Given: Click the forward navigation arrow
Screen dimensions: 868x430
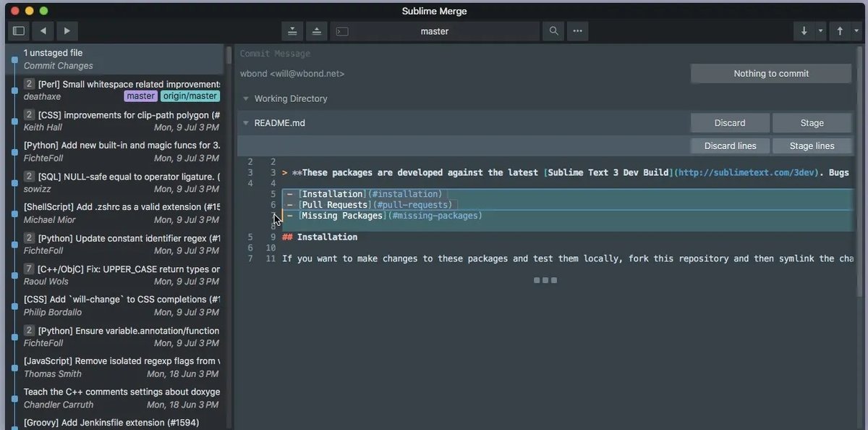Looking at the screenshot, I should click(x=67, y=30).
